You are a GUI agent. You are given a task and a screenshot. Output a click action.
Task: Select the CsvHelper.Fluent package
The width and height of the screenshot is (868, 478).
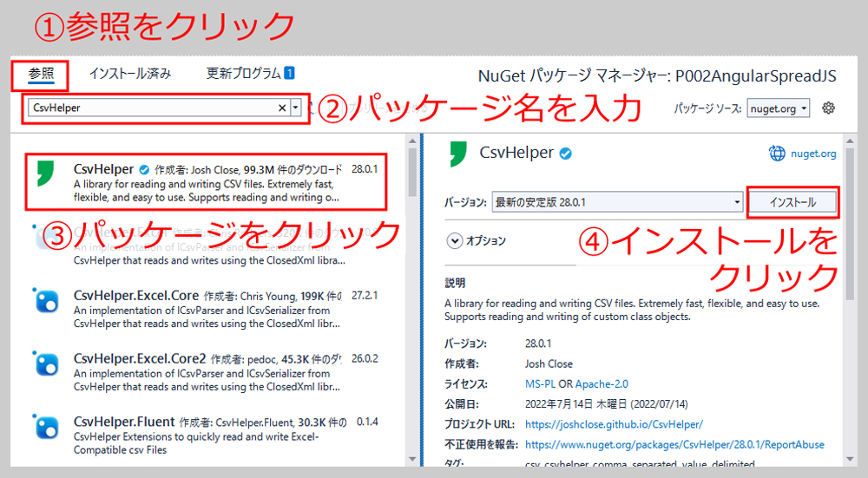tap(206, 435)
